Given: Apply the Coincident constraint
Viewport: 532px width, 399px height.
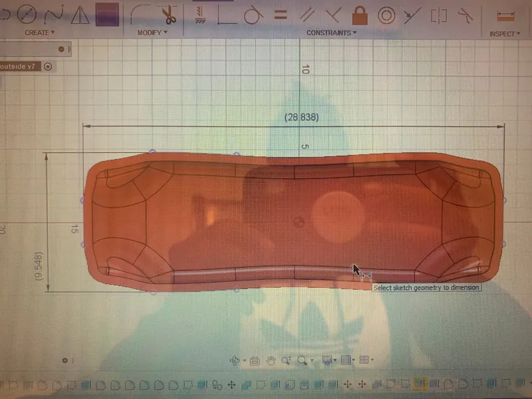Looking at the screenshot, I should (x=227, y=15).
